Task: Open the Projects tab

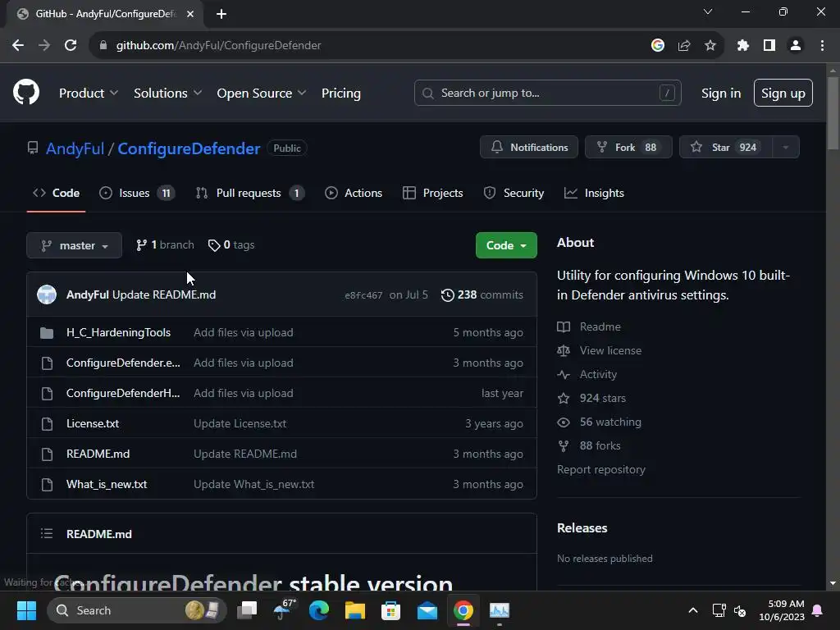Action: point(433,193)
